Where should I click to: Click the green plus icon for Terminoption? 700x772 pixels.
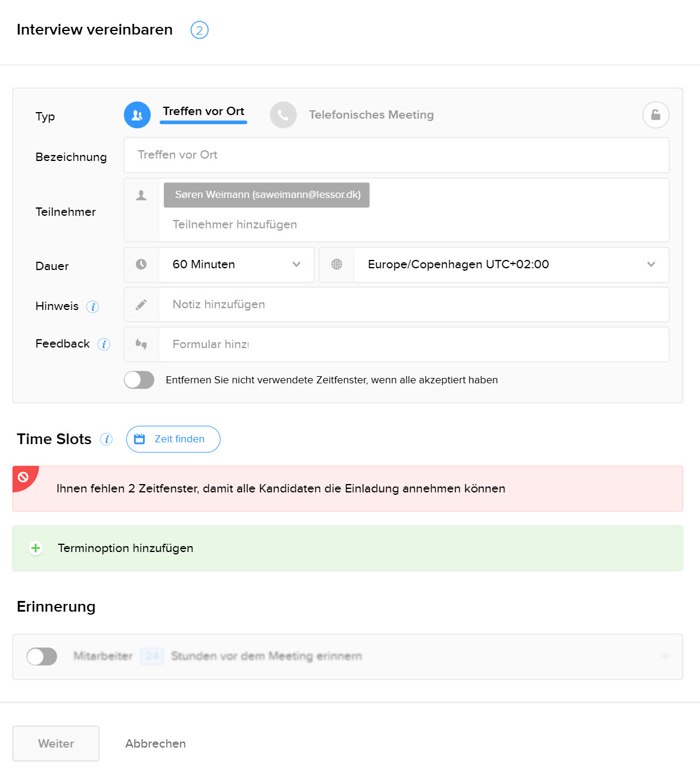pyautogui.click(x=36, y=548)
